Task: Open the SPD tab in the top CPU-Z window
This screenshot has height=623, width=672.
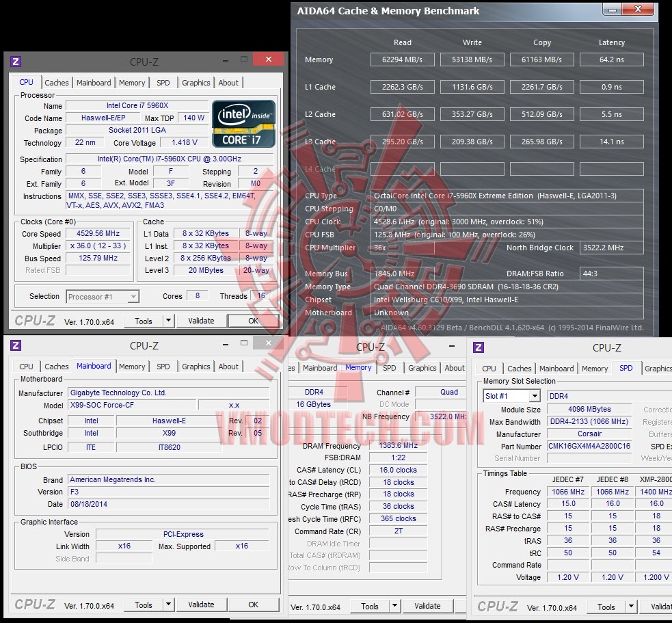Action: pos(163,83)
